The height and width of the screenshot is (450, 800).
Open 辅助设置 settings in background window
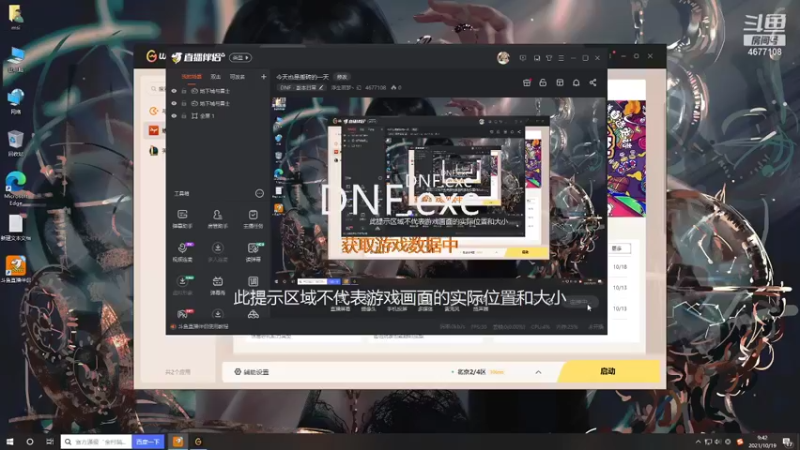pos(252,372)
